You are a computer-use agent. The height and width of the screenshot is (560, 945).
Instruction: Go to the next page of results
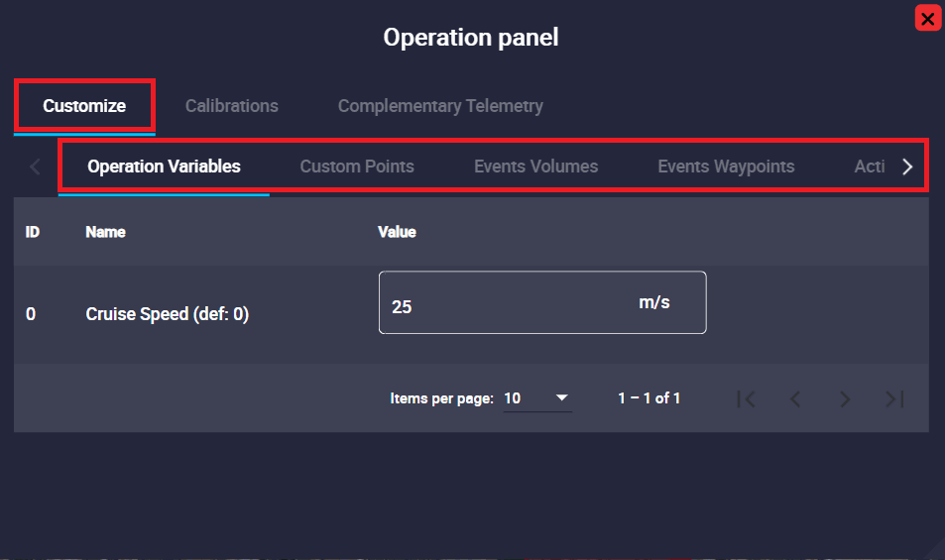pos(845,398)
